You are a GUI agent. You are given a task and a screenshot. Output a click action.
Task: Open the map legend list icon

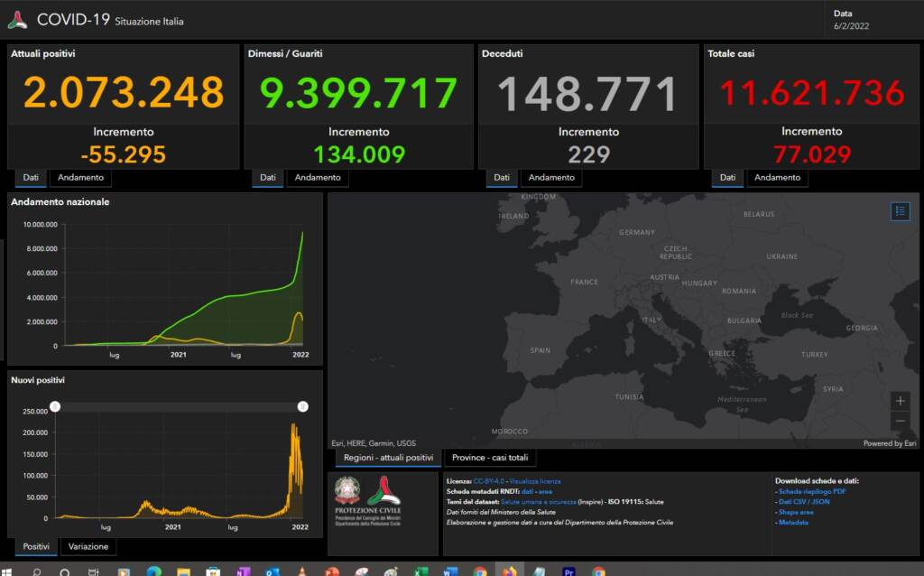point(900,211)
